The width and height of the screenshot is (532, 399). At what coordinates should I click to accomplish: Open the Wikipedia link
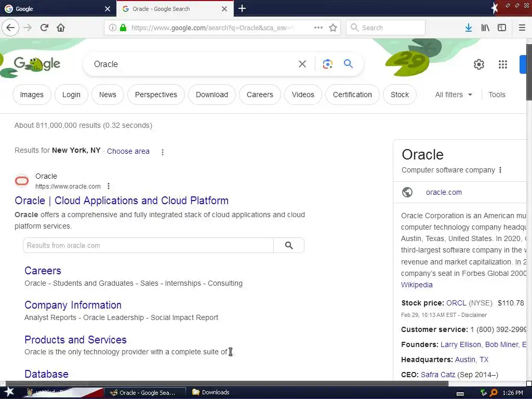pyautogui.click(x=417, y=285)
